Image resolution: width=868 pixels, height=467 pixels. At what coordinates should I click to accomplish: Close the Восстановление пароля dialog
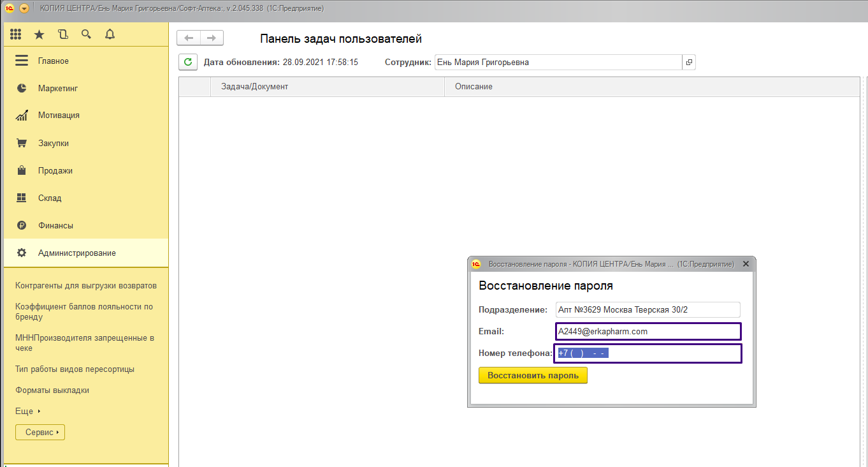click(746, 264)
